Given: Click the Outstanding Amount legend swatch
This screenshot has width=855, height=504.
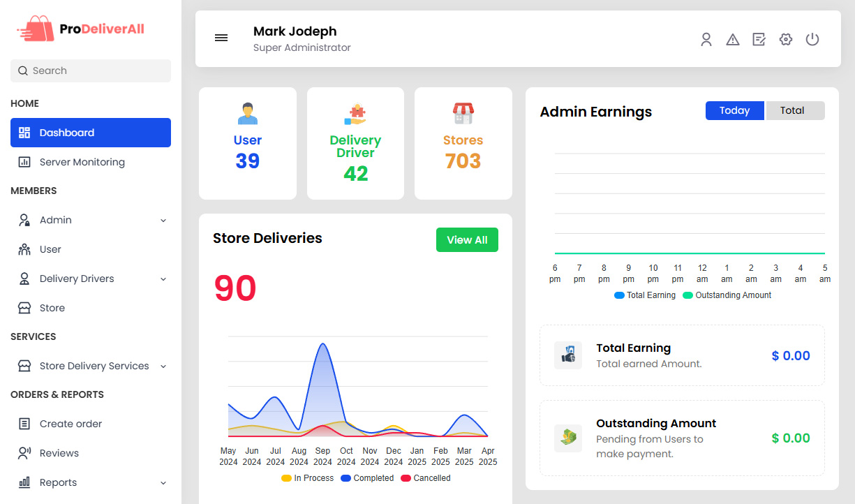Looking at the screenshot, I should 687,295.
